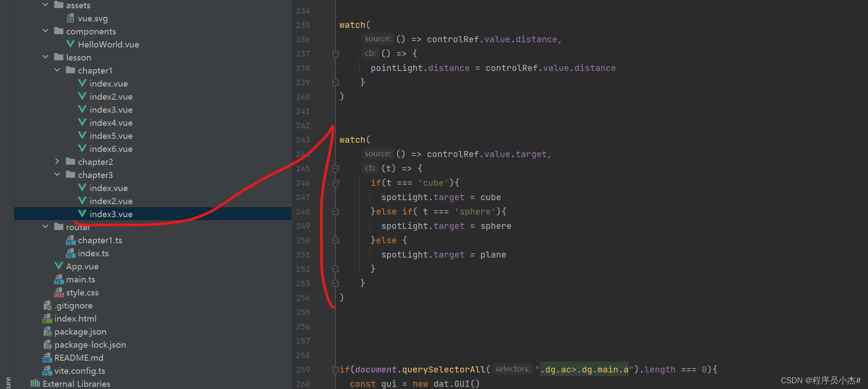The width and height of the screenshot is (868, 389).
Task: Open index2.vue under chapter3
Action: point(111,201)
